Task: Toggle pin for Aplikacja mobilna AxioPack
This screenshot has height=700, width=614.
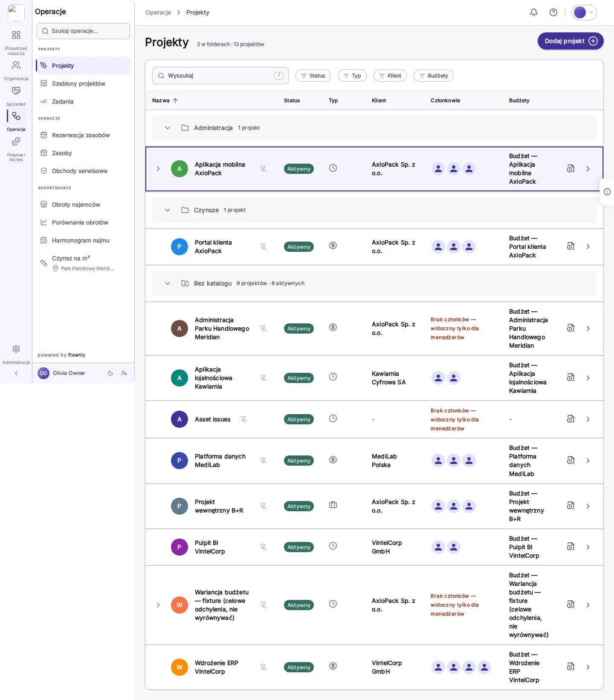Action: [x=264, y=169]
